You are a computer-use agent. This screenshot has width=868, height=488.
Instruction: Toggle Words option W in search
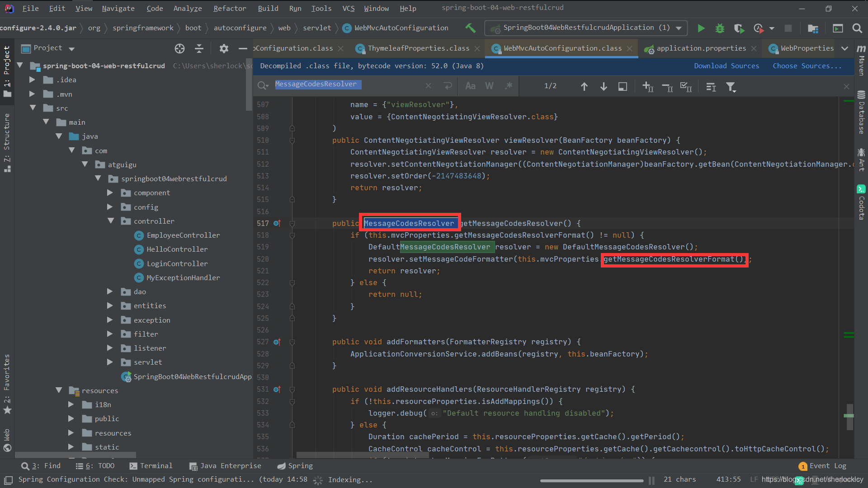click(489, 86)
